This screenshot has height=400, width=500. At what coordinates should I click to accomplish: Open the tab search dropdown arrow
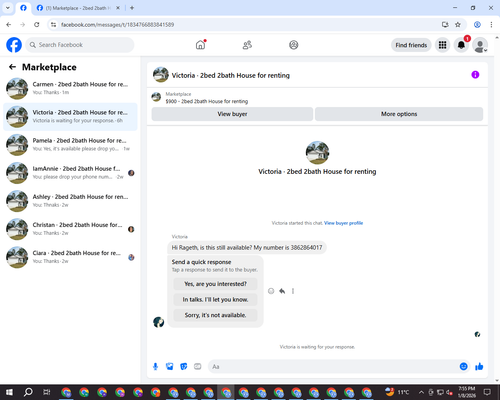coord(8,8)
